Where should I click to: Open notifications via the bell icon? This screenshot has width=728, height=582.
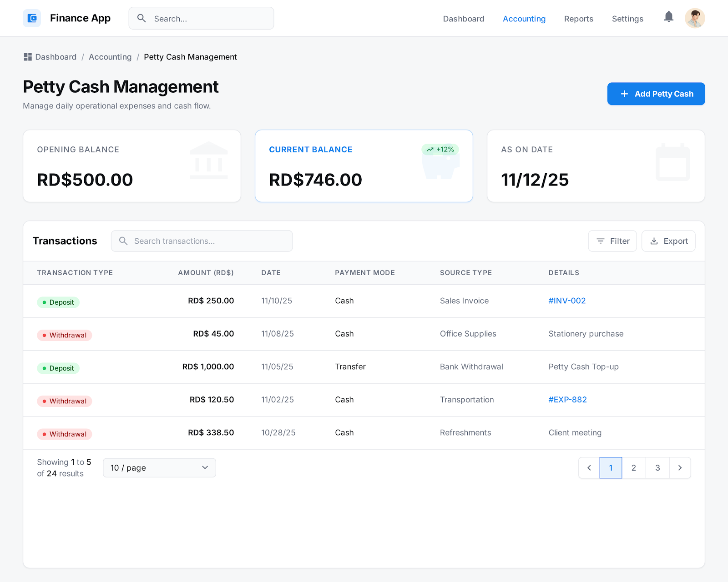[x=668, y=17]
